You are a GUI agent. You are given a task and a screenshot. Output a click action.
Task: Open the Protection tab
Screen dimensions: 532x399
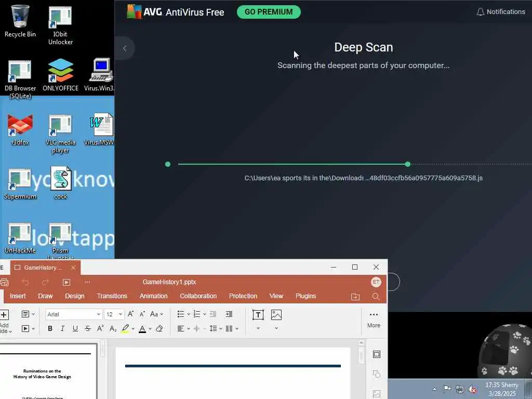point(243,296)
